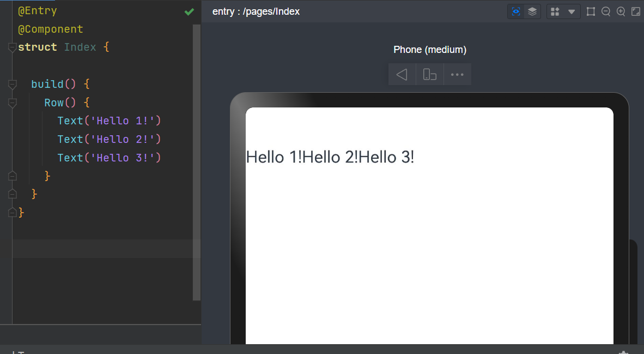The height and width of the screenshot is (354, 644).
Task: Expand the device profile dropdown arrow
Action: (x=572, y=11)
